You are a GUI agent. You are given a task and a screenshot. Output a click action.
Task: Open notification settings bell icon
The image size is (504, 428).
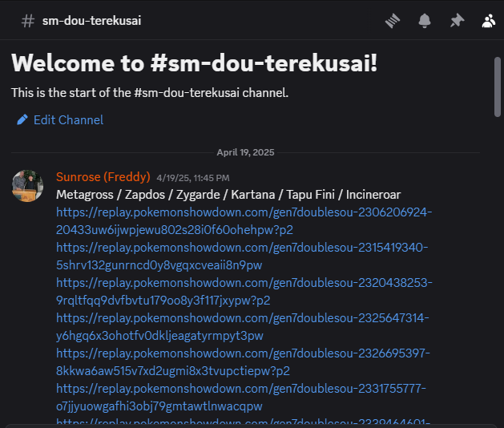[x=425, y=21]
